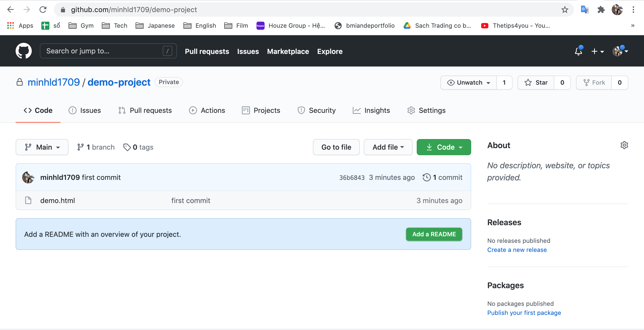Open Explore in the top navigation
The width and height of the screenshot is (644, 330).
pyautogui.click(x=330, y=51)
